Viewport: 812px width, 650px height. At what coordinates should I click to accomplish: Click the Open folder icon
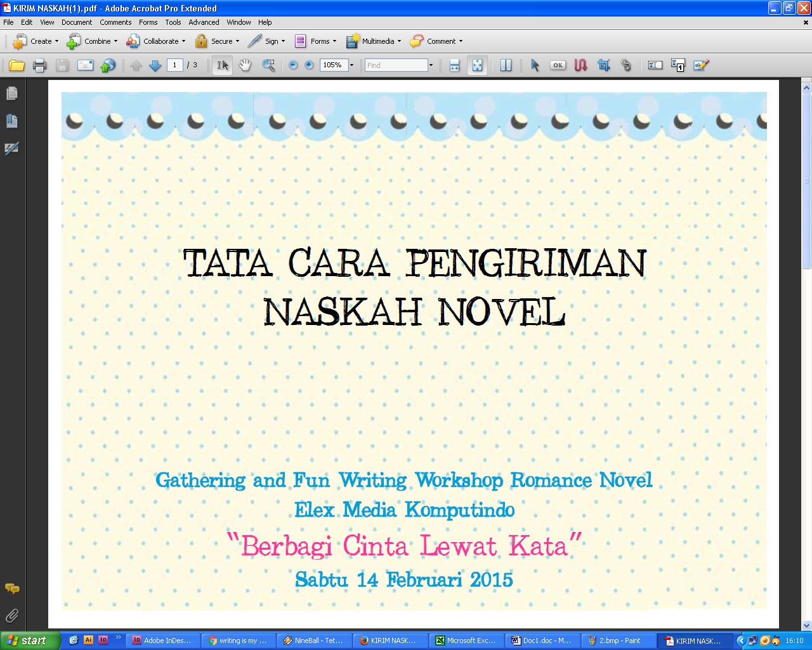click(x=17, y=65)
